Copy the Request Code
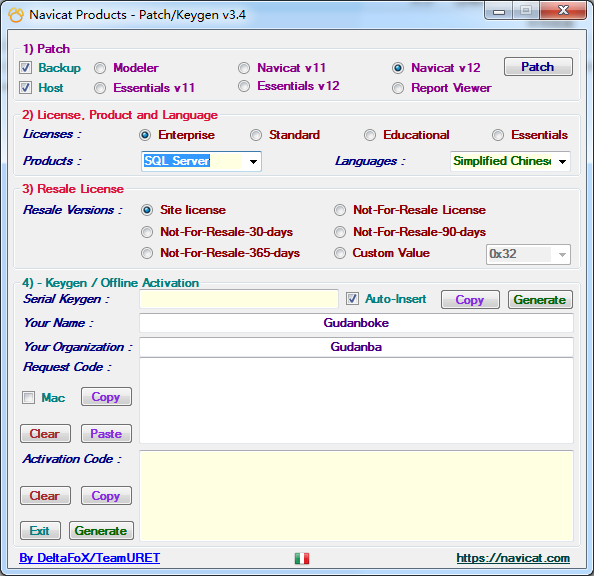 [x=106, y=397]
